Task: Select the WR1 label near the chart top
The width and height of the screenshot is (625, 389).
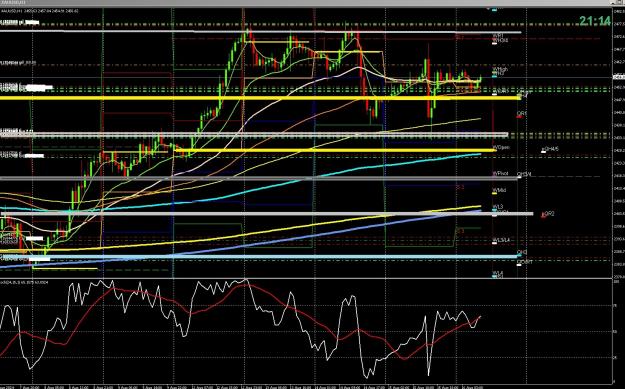Action: pyautogui.click(x=498, y=35)
